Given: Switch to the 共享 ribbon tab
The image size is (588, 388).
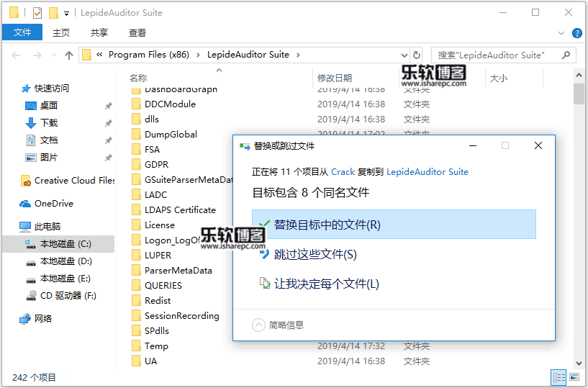Looking at the screenshot, I should click(x=99, y=32).
